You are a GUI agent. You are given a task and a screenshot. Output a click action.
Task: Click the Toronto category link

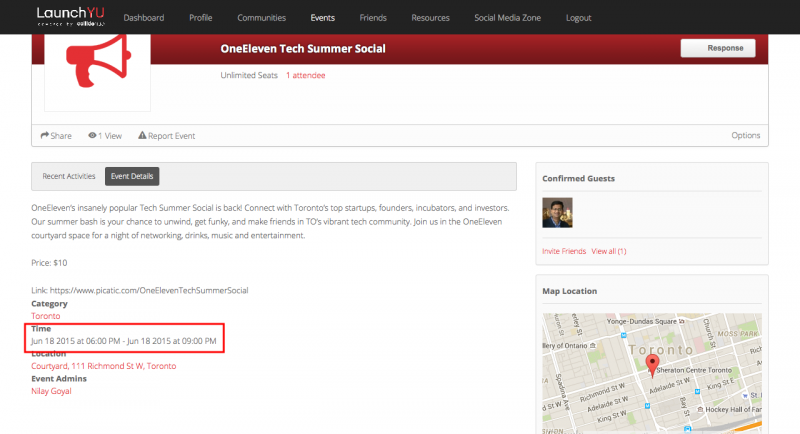pyautogui.click(x=45, y=316)
